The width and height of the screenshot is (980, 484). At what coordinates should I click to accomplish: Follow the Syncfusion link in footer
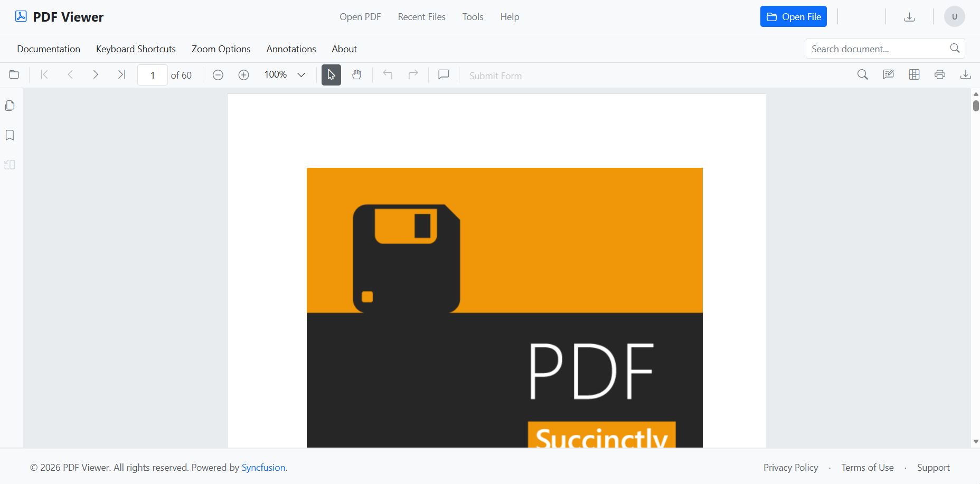[x=263, y=468]
